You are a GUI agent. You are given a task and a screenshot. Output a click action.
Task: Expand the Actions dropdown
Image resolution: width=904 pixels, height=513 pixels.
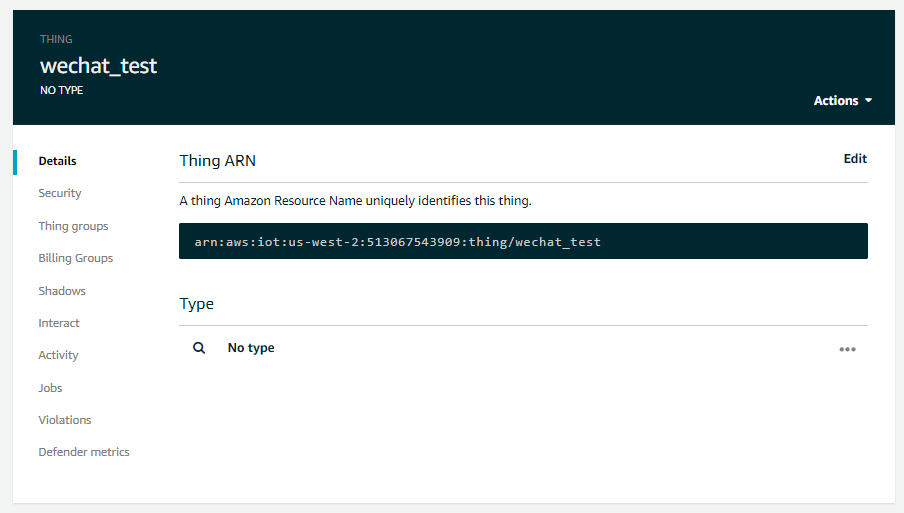[x=842, y=101]
